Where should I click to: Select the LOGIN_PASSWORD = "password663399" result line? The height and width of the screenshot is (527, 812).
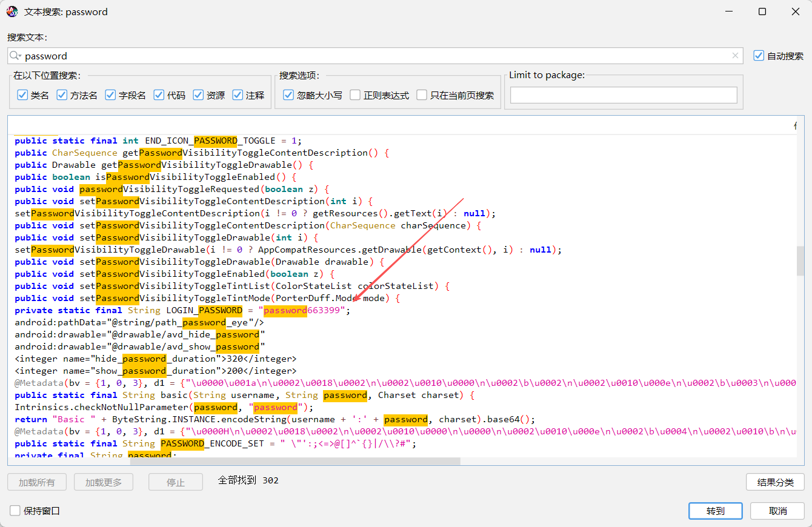pyautogui.click(x=182, y=310)
